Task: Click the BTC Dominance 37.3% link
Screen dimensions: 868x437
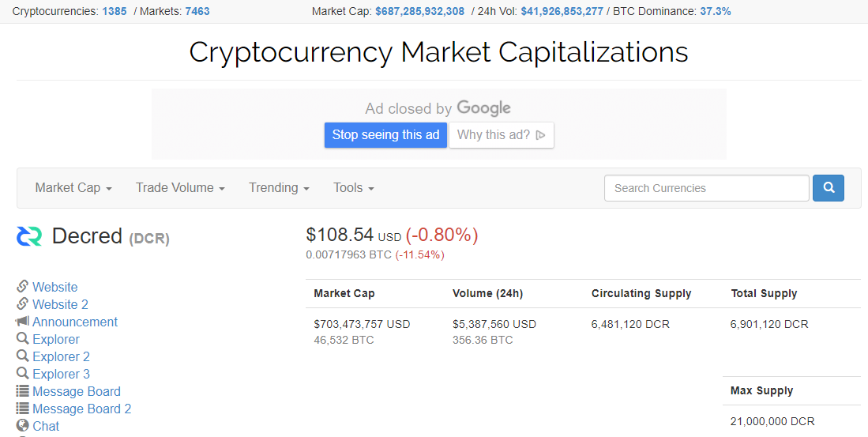Action: [716, 11]
